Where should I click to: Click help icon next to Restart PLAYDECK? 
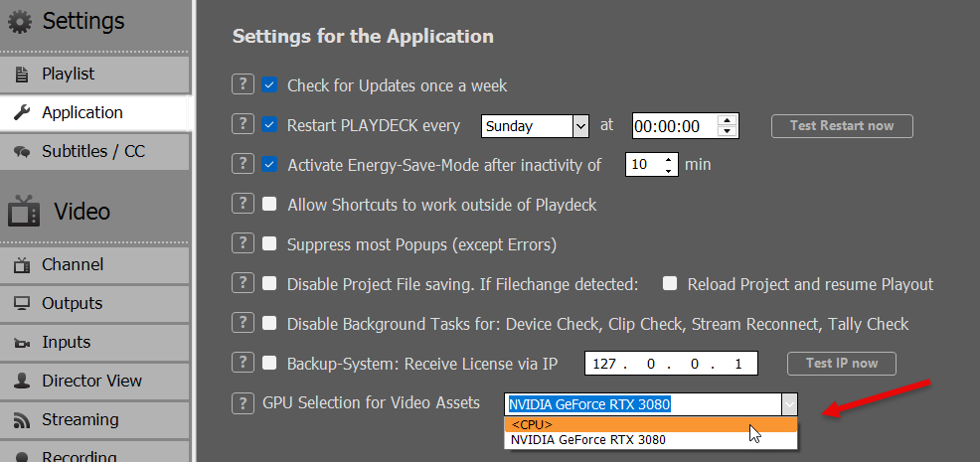pyautogui.click(x=242, y=125)
